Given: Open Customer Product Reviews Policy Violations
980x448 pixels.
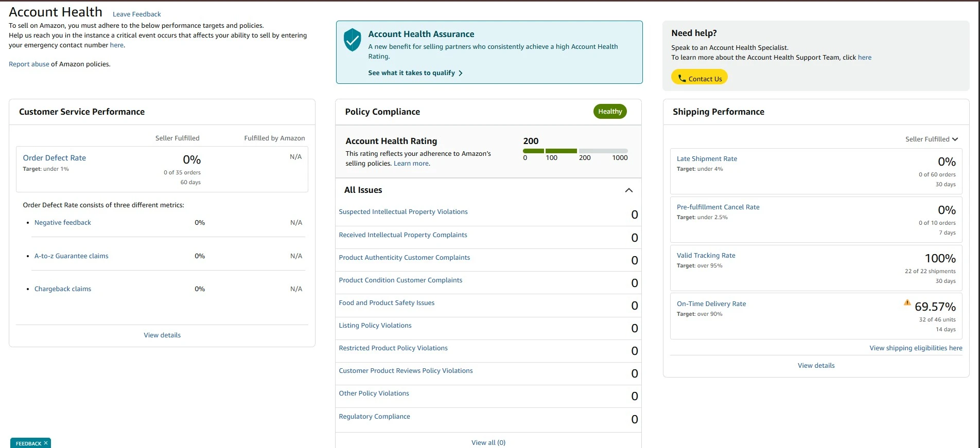Looking at the screenshot, I should pos(406,371).
